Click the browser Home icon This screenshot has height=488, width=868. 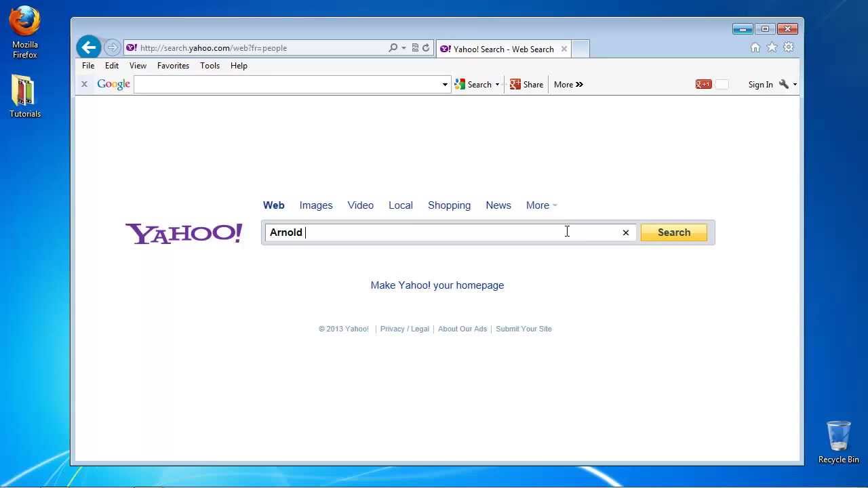click(x=755, y=47)
